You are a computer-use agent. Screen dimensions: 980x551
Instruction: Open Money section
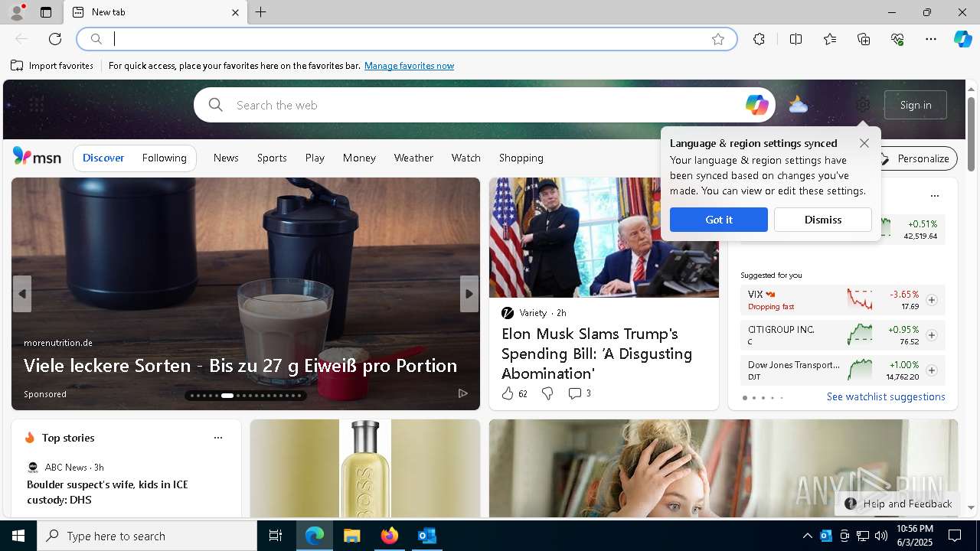(x=359, y=158)
